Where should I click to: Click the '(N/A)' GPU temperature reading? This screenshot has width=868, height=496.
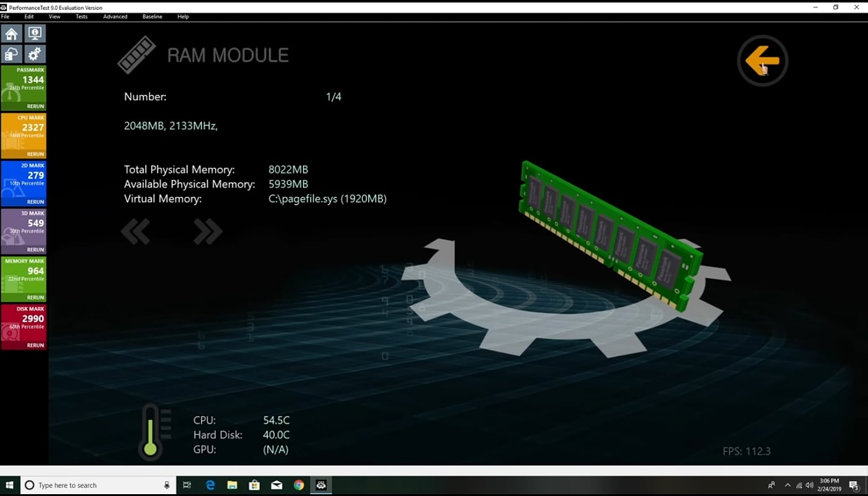(276, 450)
